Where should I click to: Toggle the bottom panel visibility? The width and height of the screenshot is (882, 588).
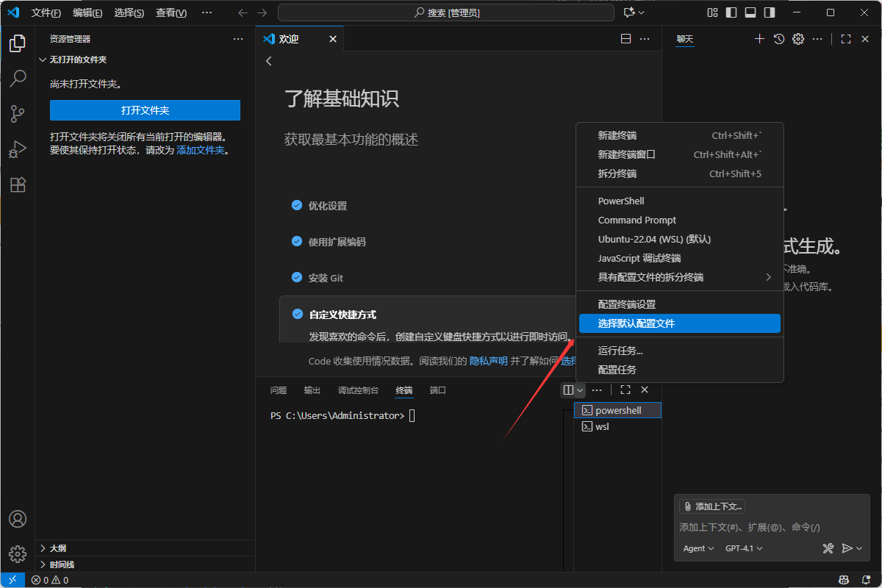point(750,12)
